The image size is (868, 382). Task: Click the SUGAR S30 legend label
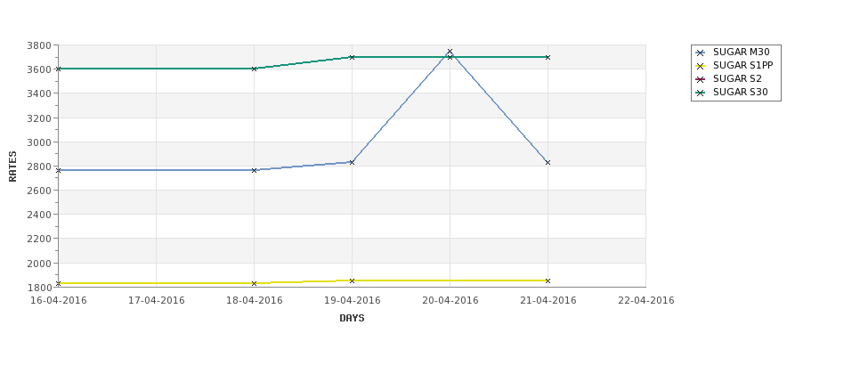740,92
